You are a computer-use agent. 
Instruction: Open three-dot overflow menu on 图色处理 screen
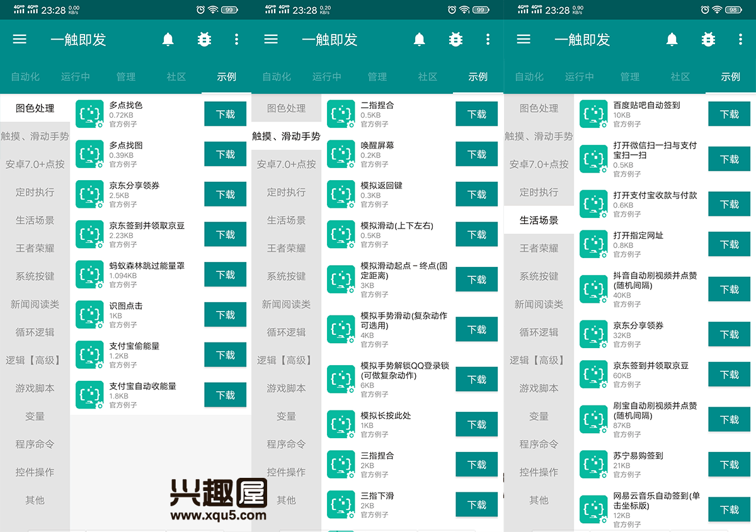coord(237,39)
